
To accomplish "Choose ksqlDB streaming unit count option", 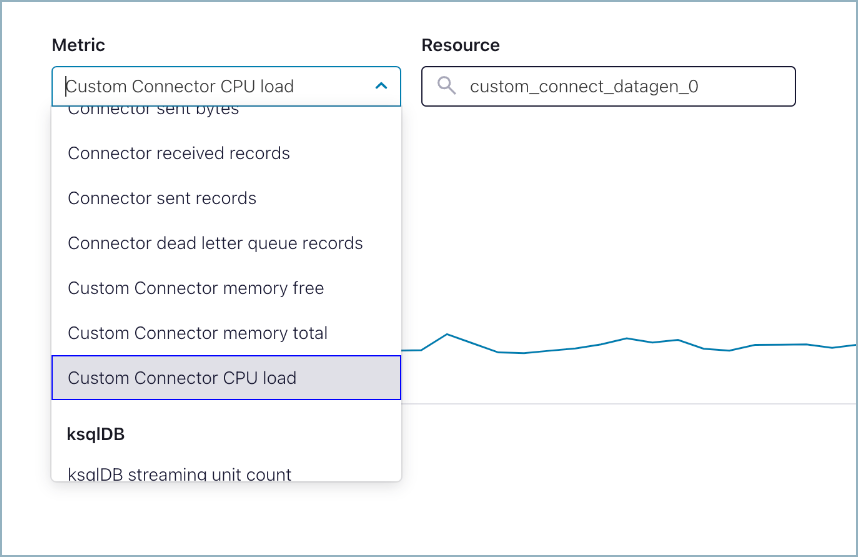I will 180,473.
